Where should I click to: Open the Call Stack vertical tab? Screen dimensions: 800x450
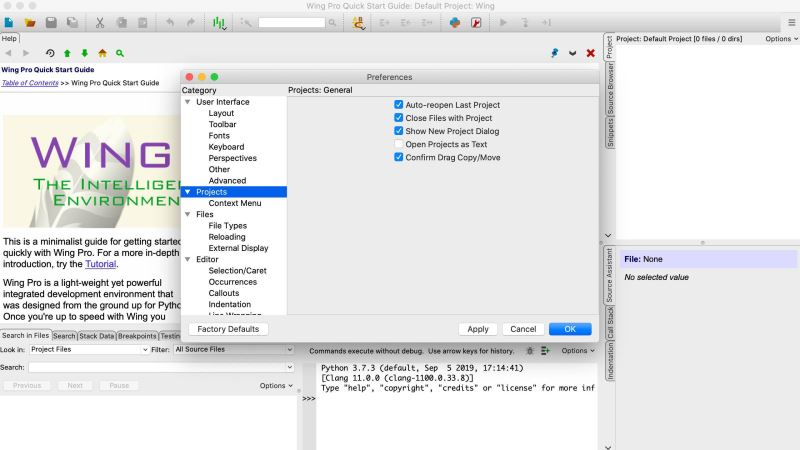tap(610, 323)
